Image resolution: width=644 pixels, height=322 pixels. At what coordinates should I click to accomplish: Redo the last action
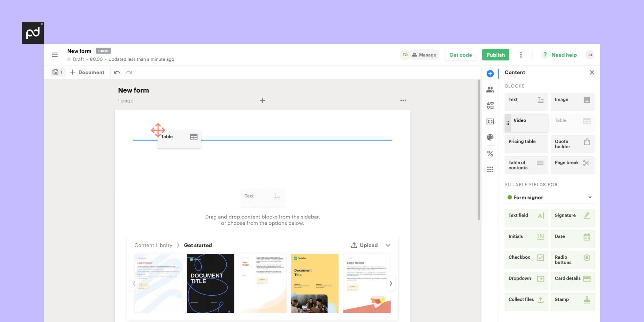pyautogui.click(x=129, y=72)
